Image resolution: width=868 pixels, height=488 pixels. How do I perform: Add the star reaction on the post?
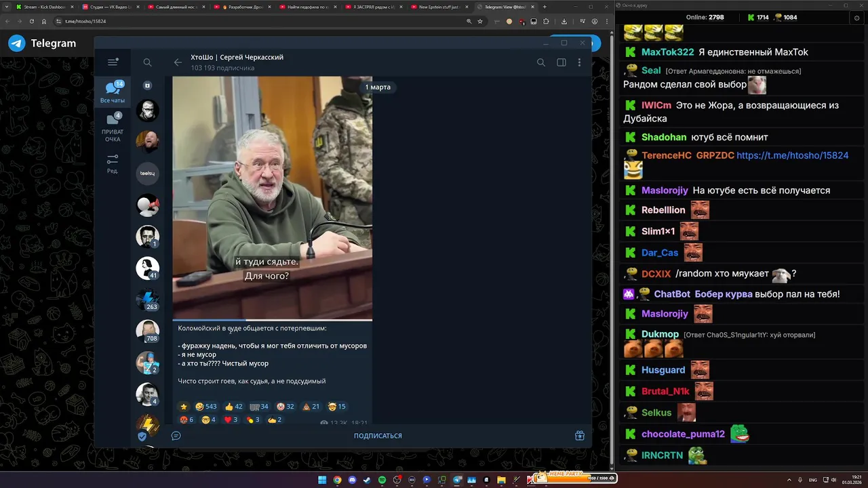183,407
